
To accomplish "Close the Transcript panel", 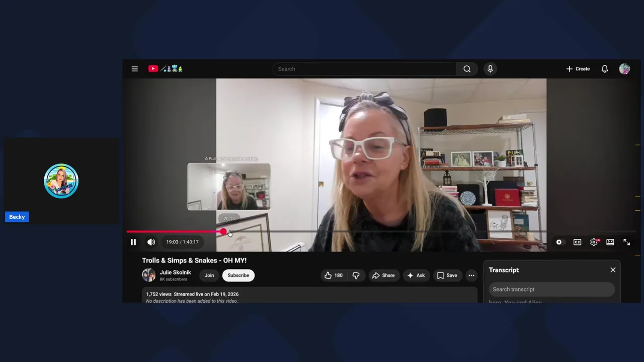I will tap(613, 270).
